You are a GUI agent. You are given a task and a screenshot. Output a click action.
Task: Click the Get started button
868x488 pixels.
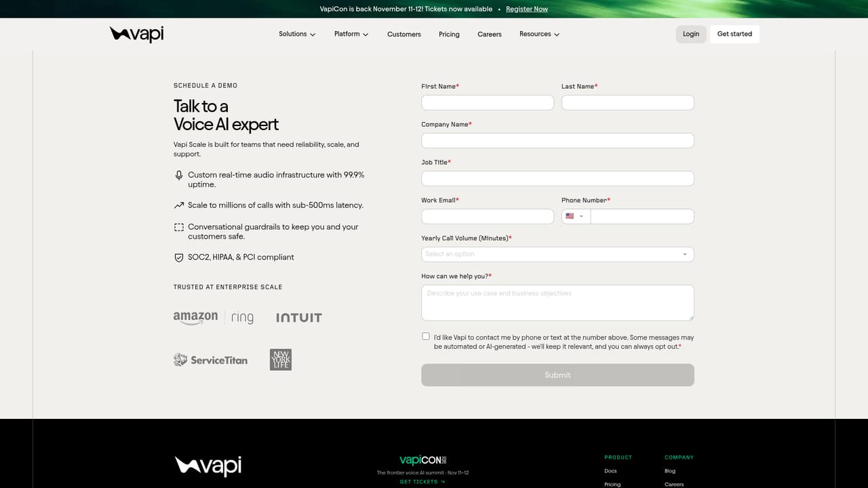tap(734, 34)
